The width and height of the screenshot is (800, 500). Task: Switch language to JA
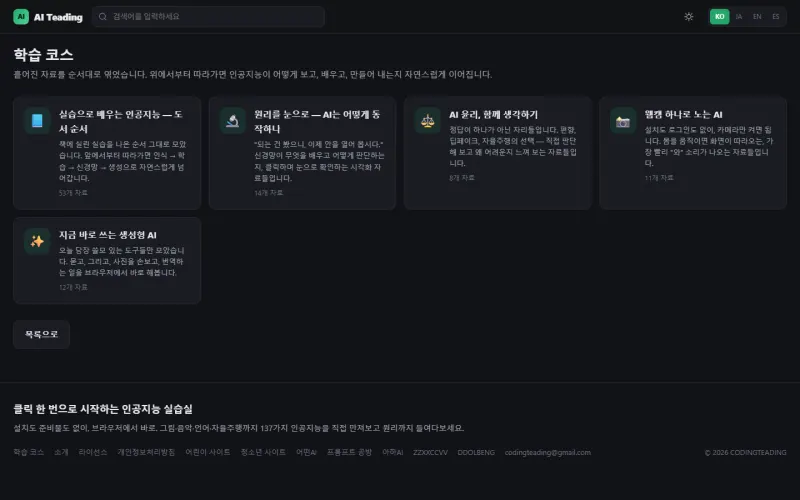click(x=738, y=16)
